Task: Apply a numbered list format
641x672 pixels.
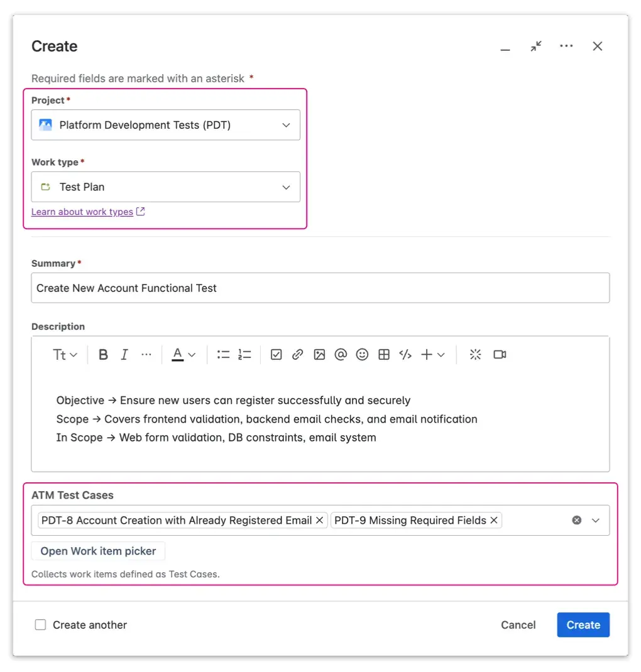Action: (x=244, y=354)
